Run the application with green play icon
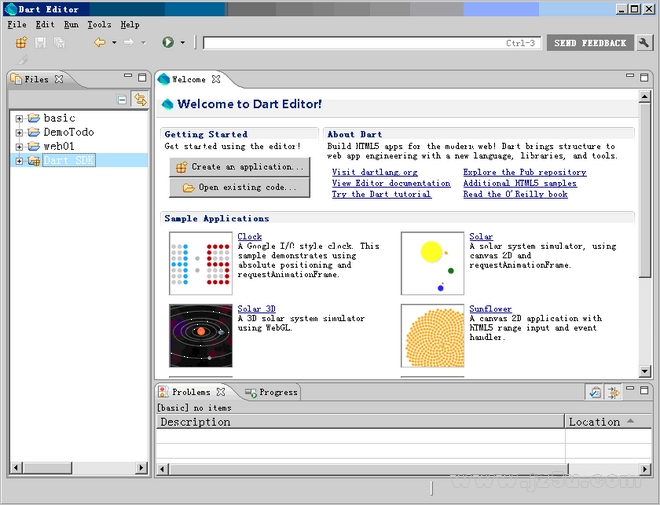 coord(168,42)
